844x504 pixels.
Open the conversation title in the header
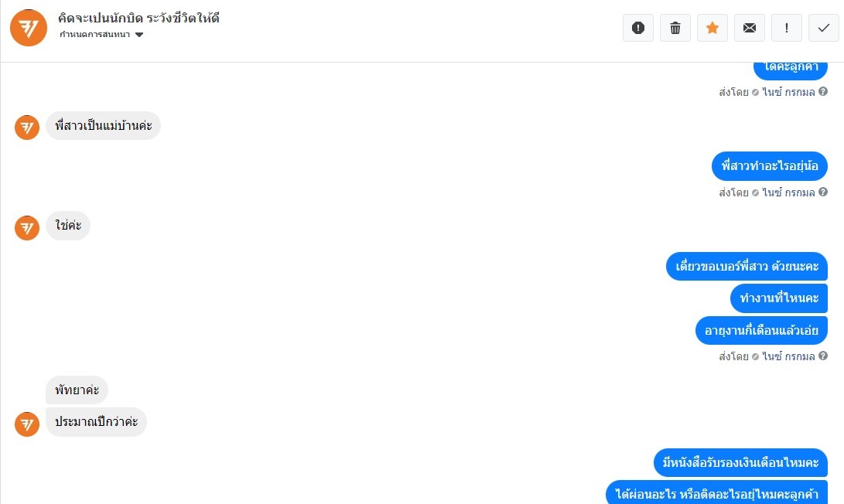(x=139, y=19)
